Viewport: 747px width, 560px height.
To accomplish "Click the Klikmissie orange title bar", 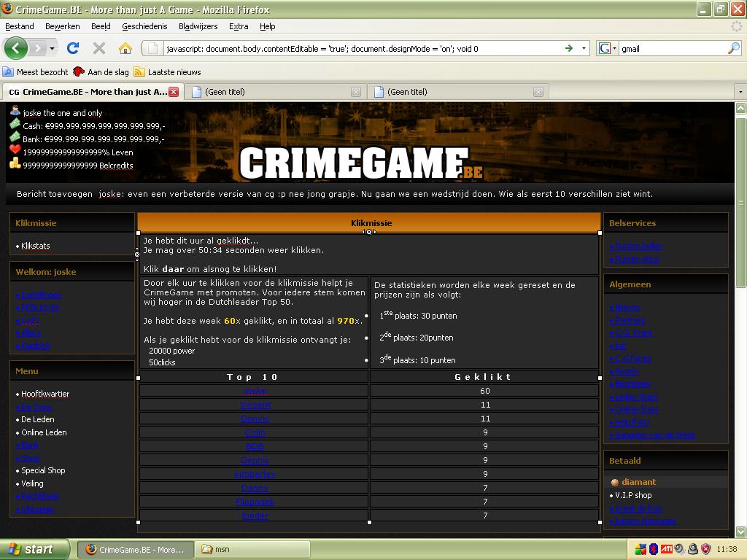I will [368, 223].
